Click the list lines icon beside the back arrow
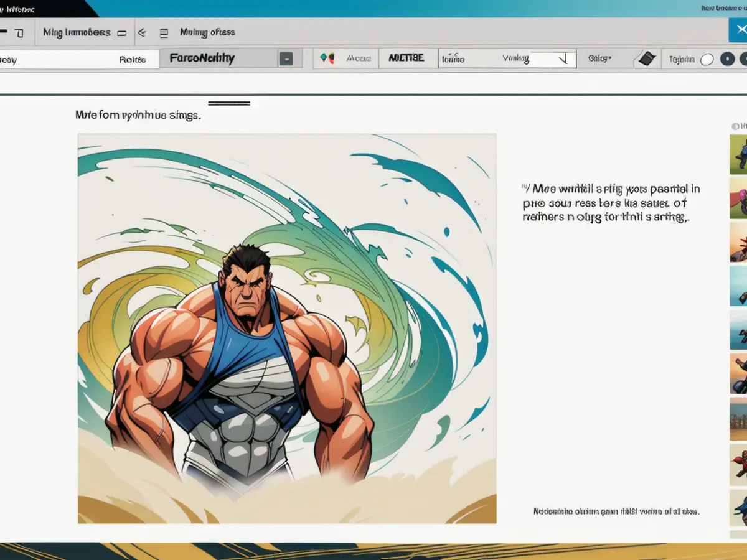The height and width of the screenshot is (560, 747). (x=164, y=33)
